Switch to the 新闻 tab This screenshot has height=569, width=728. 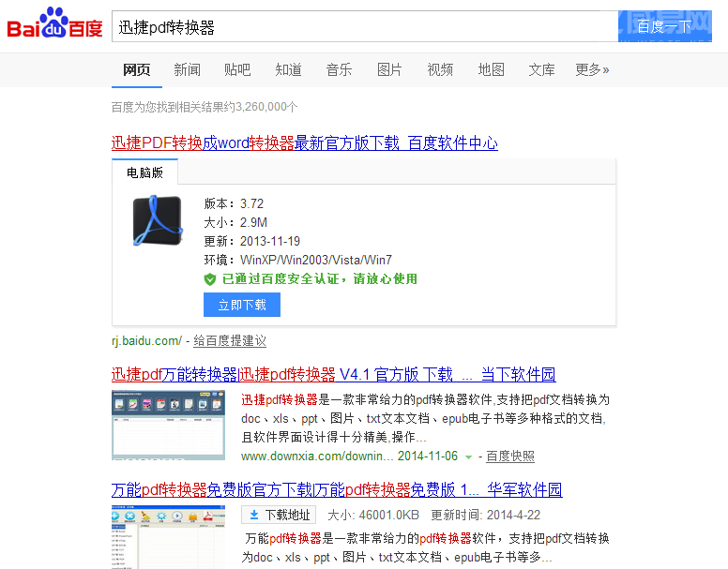coord(187,69)
